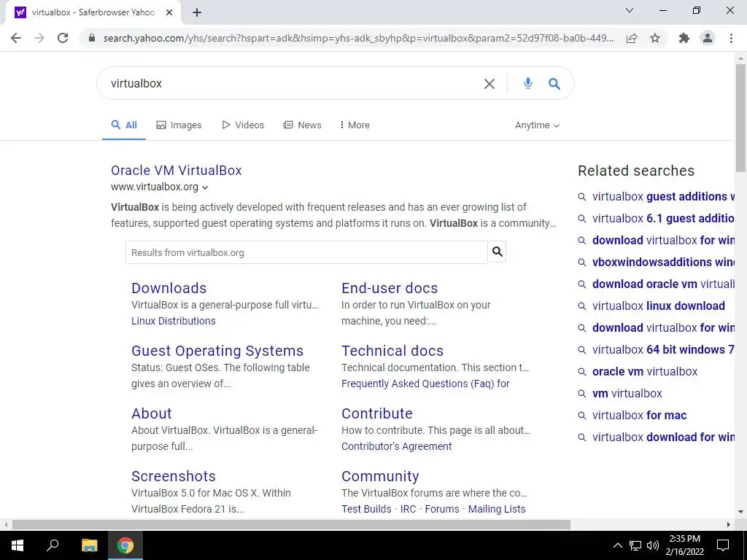Open the Forums link
This screenshot has height=560, width=747.
tap(442, 509)
